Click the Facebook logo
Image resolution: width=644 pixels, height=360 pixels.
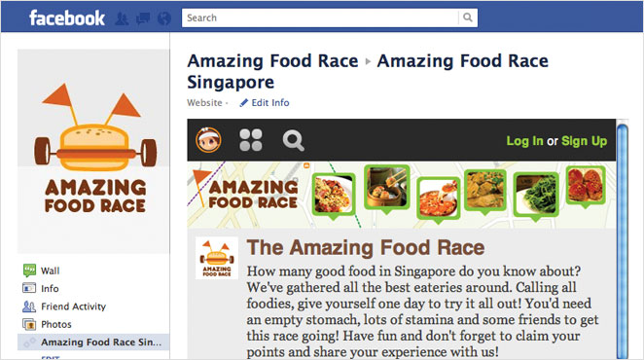pyautogui.click(x=67, y=18)
